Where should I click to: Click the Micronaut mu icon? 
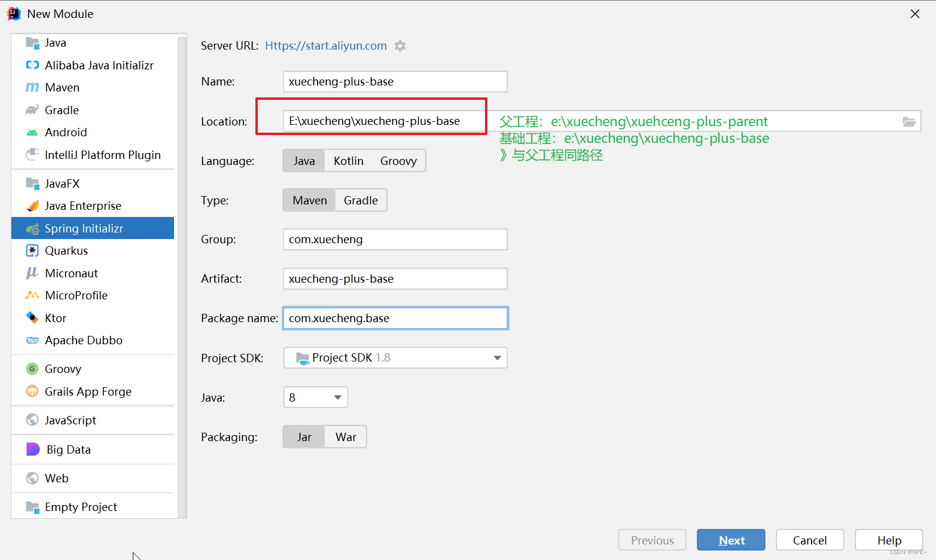click(x=32, y=273)
